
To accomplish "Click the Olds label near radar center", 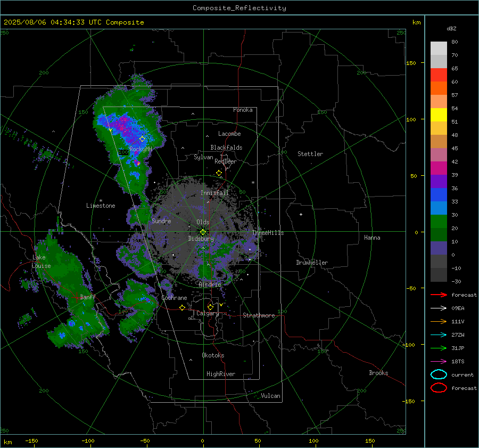I will pos(203,222).
